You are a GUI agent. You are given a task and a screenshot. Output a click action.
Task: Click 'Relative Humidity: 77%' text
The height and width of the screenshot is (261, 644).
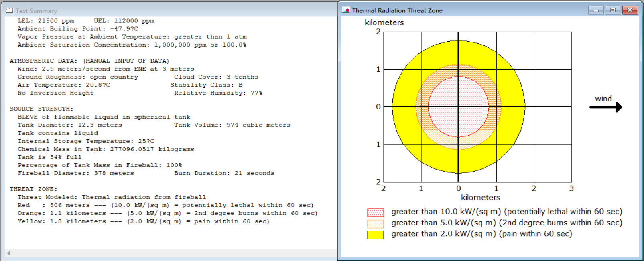point(218,93)
